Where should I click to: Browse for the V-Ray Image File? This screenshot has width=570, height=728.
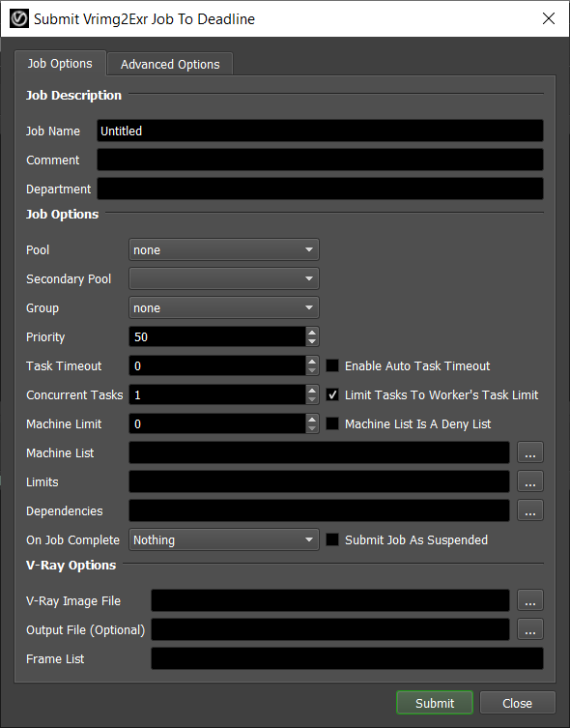pos(530,600)
